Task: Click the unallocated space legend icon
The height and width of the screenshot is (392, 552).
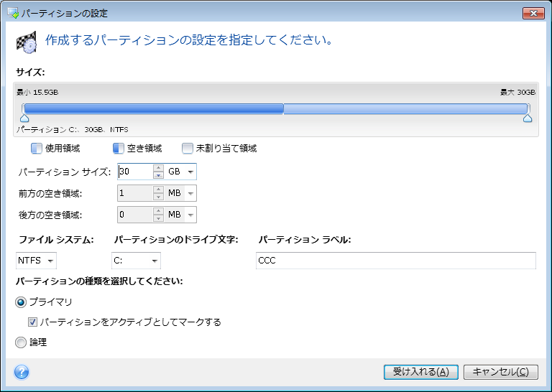Action: (188, 149)
